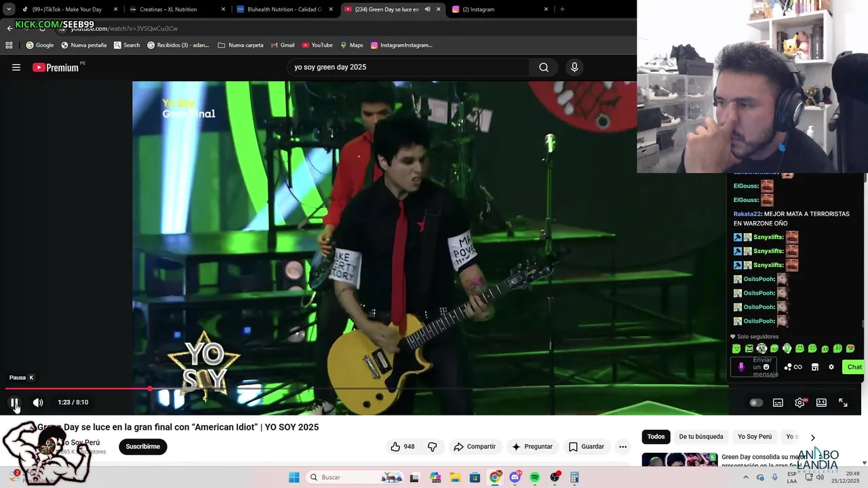
Task: Switch to Bluhealth Nutrition tab
Action: (x=283, y=9)
